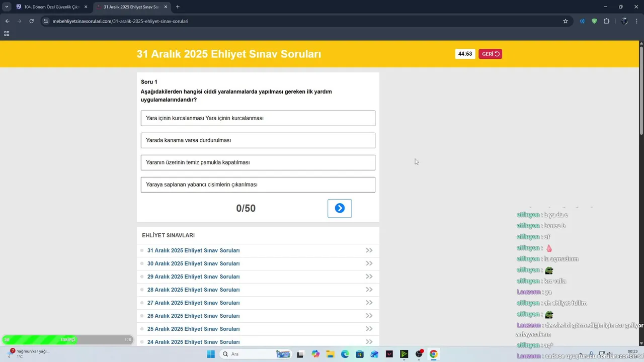Image resolution: width=644 pixels, height=362 pixels.
Task: Reload the current page
Action: (x=32, y=21)
